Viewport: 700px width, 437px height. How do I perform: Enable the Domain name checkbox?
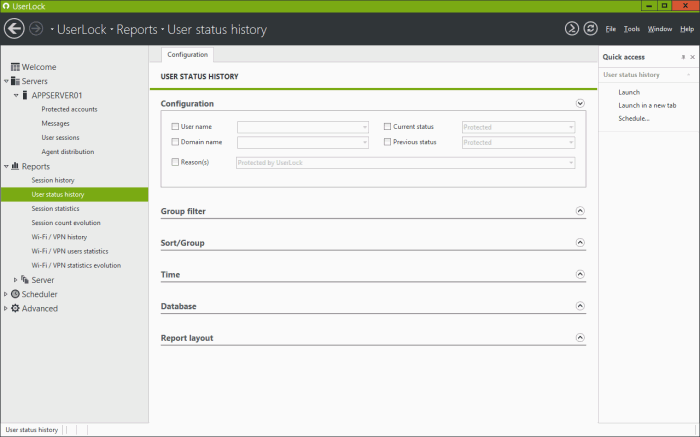pyautogui.click(x=175, y=142)
